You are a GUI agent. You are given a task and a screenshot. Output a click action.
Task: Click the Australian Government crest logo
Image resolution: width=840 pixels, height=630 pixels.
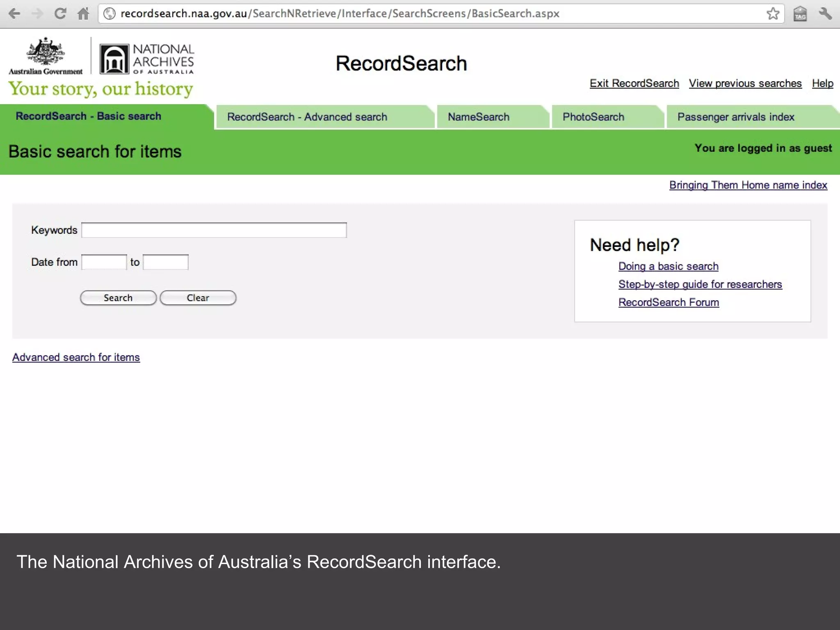(46, 56)
